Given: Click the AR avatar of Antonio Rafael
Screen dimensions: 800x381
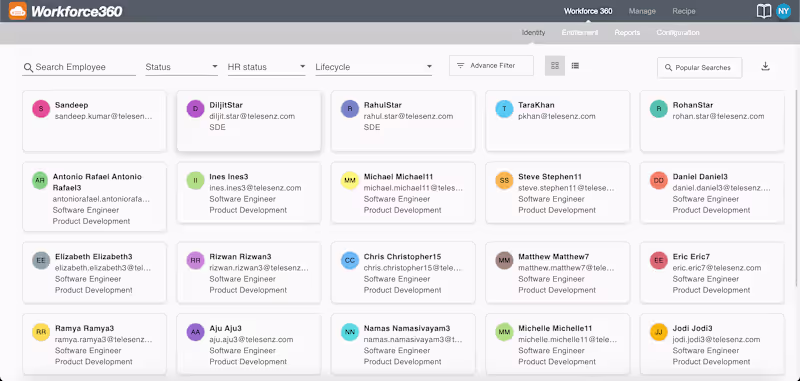Looking at the screenshot, I should (x=40, y=181).
